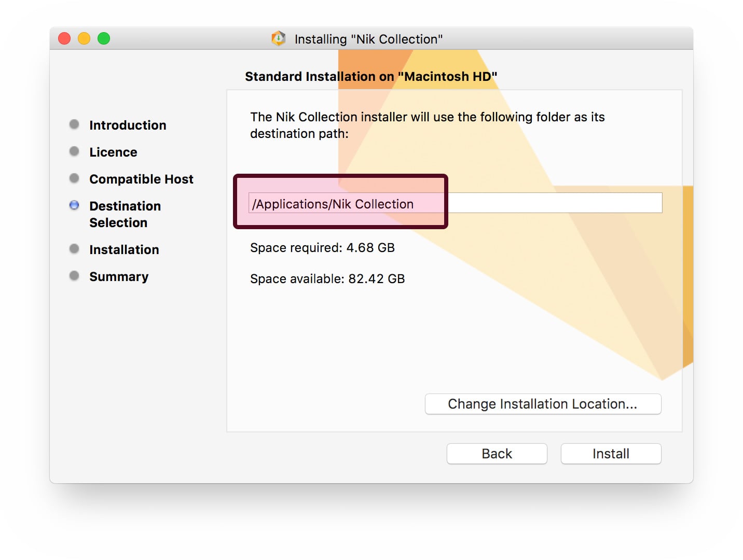Screen dimensions: 743x560
Task: Click the blue bullet beside Destination Selection
Action: click(x=74, y=205)
